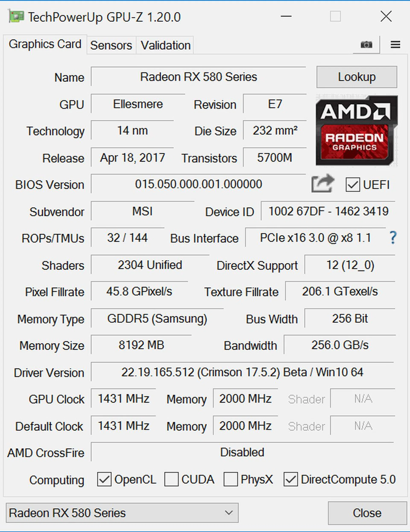
Task: Click the Bus Interface question mark icon
Action: point(393,238)
